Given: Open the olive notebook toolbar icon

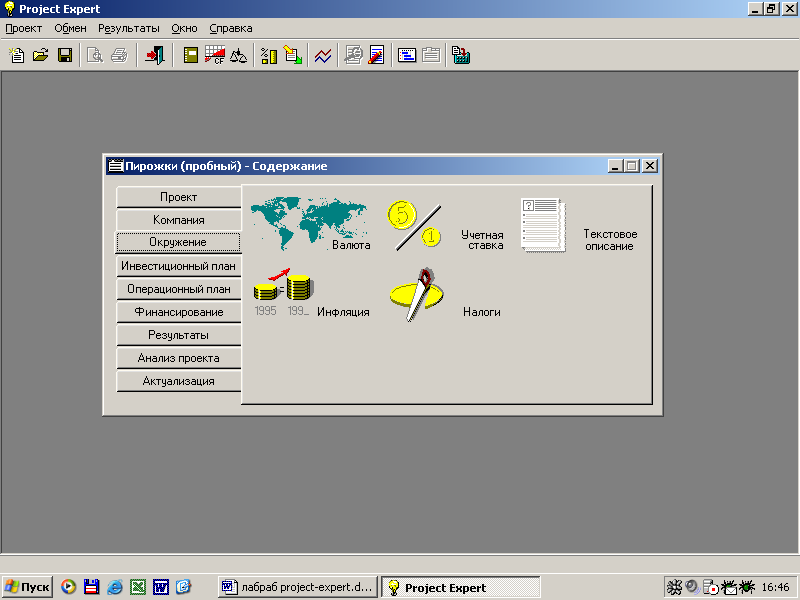Looking at the screenshot, I should point(191,55).
